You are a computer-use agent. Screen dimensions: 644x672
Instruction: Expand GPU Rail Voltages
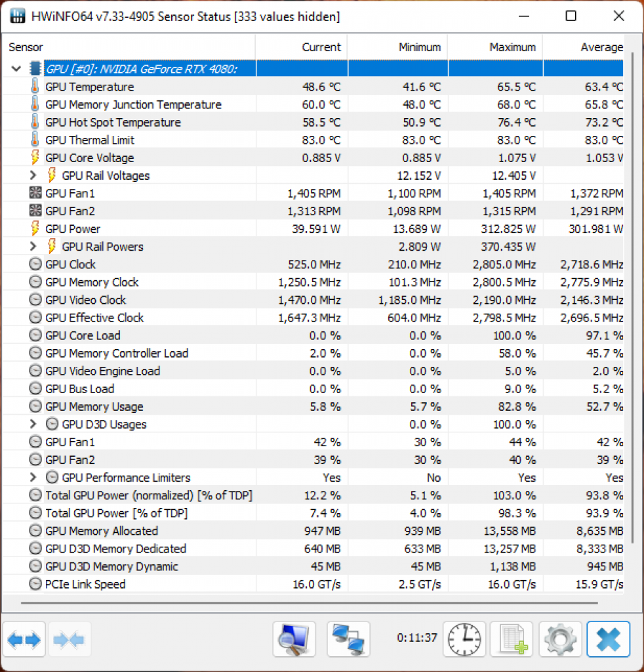33,175
